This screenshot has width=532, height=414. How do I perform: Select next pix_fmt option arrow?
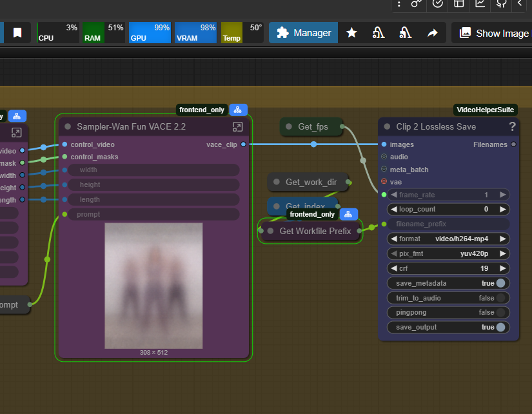(503, 253)
